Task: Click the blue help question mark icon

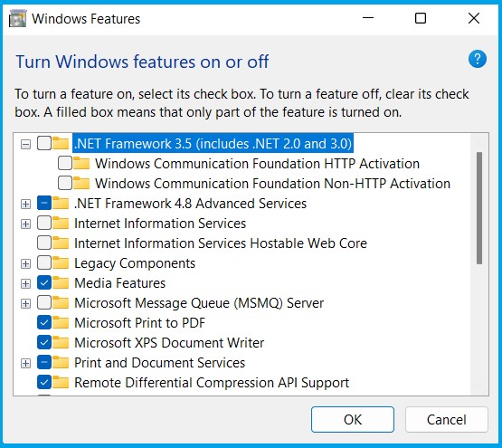Action: (477, 60)
